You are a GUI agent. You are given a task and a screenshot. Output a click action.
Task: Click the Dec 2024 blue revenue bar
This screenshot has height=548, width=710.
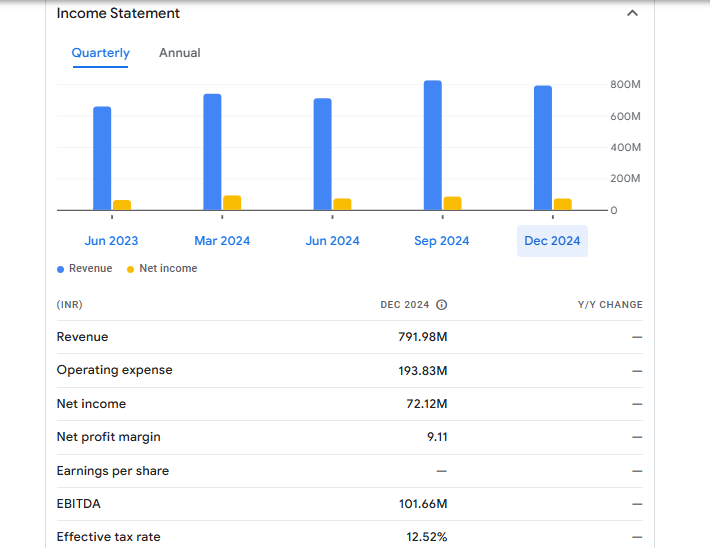point(543,148)
